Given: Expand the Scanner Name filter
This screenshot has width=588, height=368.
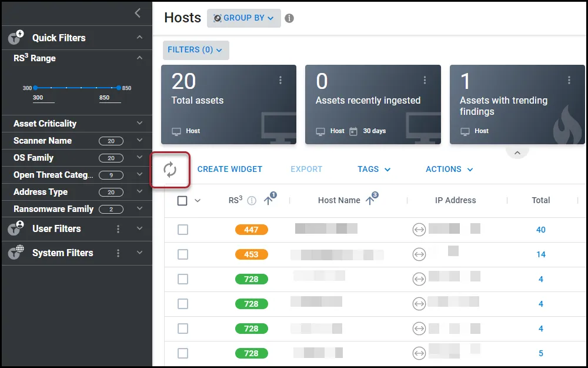Looking at the screenshot, I should tap(139, 140).
